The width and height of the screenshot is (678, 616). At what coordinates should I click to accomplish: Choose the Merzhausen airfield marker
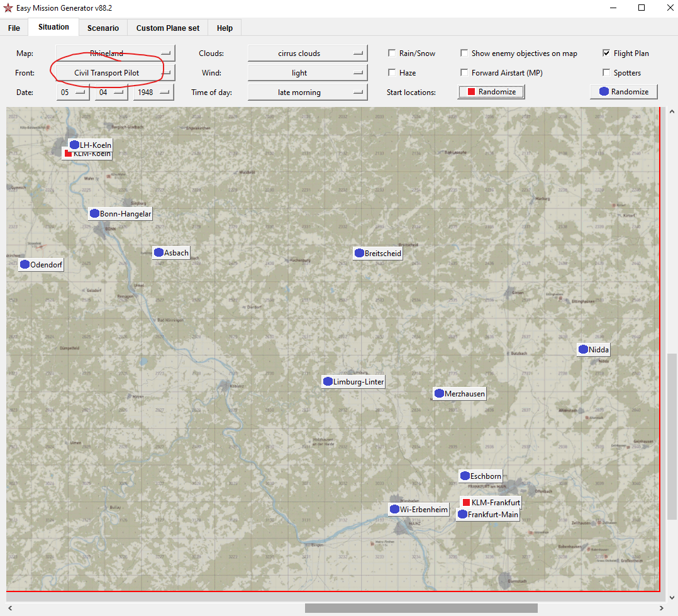pos(460,394)
